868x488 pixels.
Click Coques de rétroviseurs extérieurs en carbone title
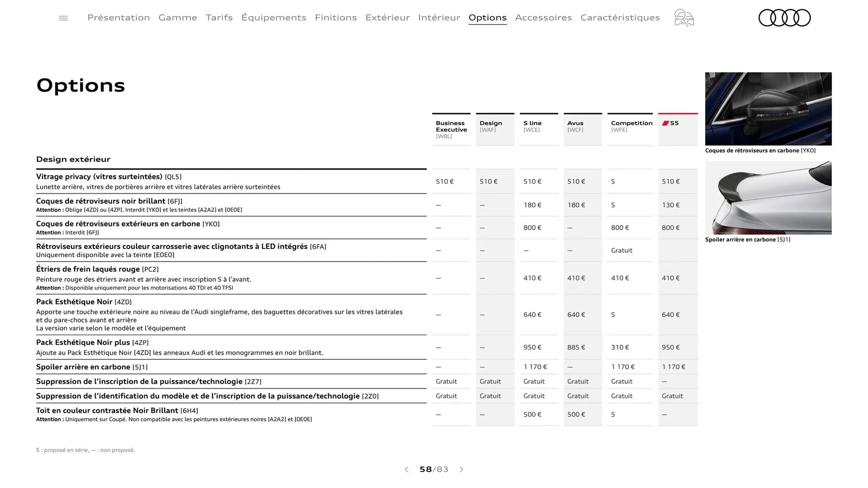pos(128,224)
